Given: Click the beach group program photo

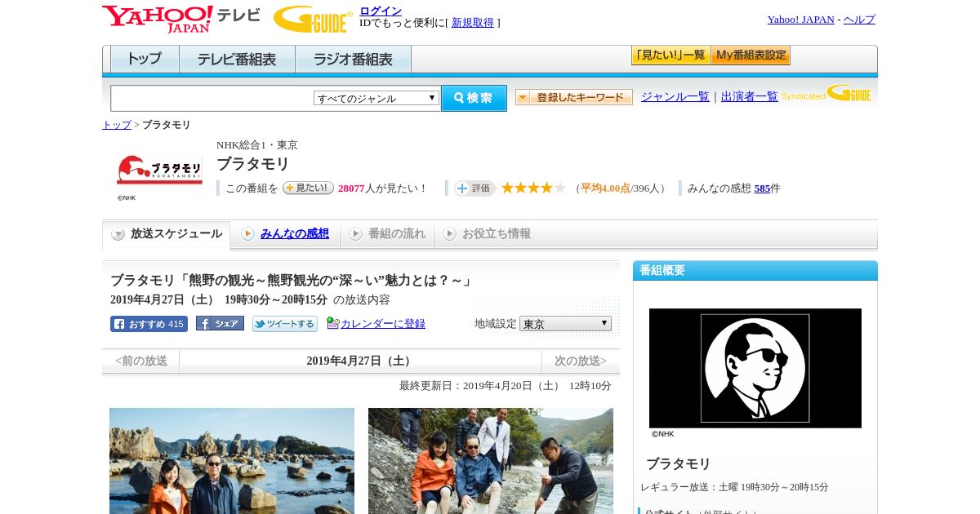Looking at the screenshot, I should click(x=491, y=461).
